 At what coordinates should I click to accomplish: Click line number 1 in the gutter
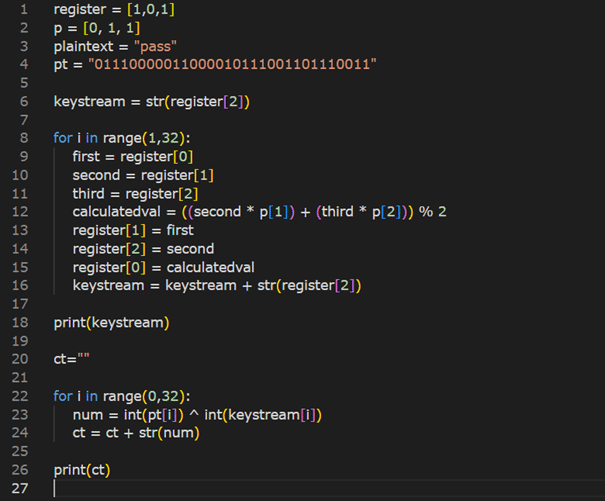pos(24,9)
